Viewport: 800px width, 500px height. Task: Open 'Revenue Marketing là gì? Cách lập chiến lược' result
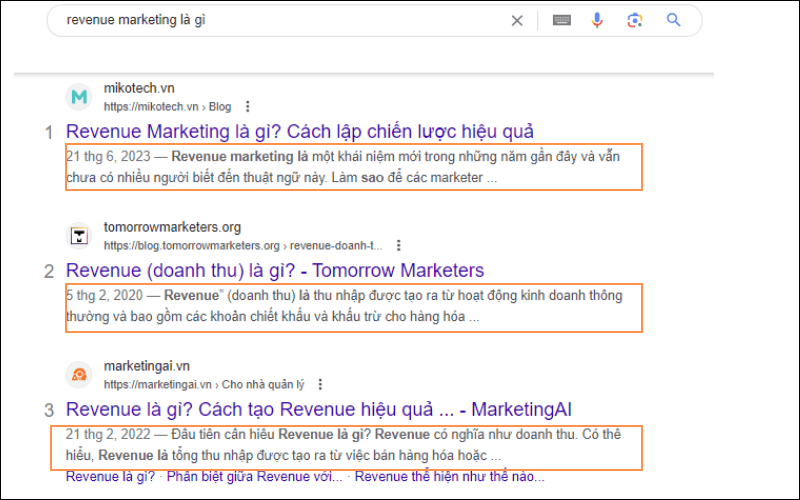pos(299,132)
